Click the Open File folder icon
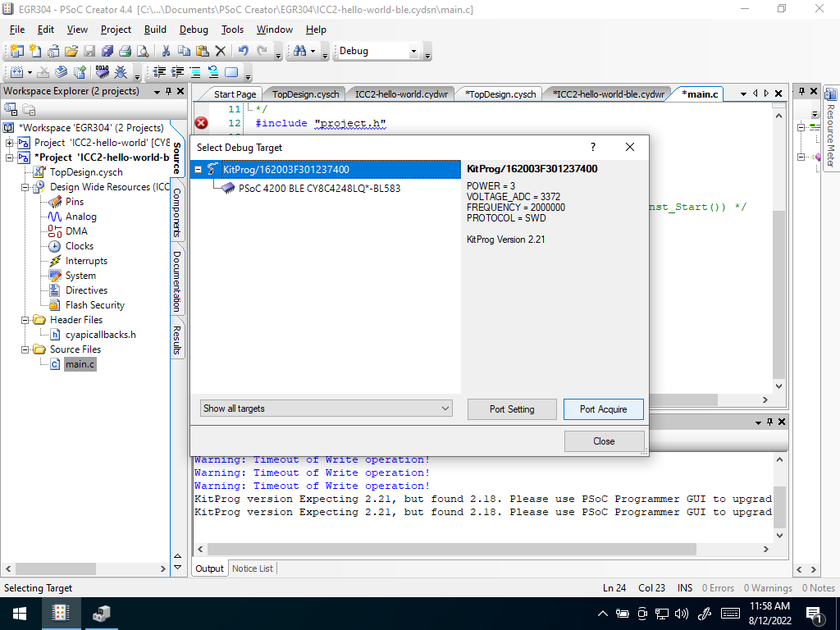This screenshot has height=630, width=840. (x=71, y=51)
